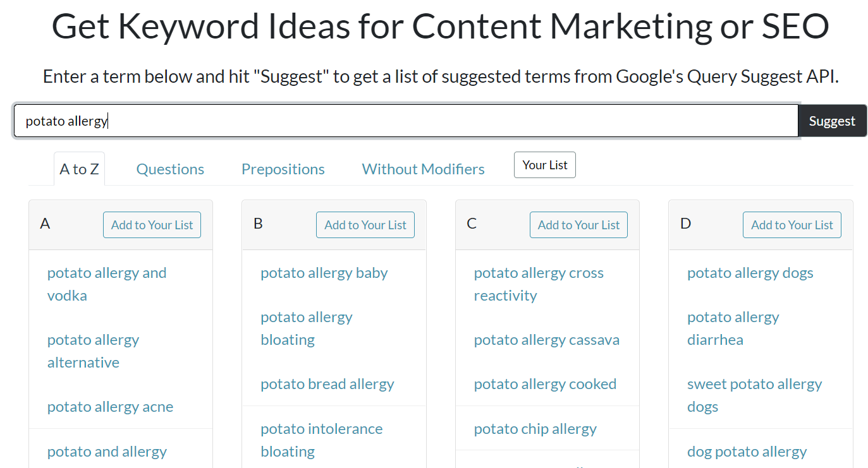Click 'potato chip allergy' keyword
This screenshot has height=468, width=868.
(535, 429)
